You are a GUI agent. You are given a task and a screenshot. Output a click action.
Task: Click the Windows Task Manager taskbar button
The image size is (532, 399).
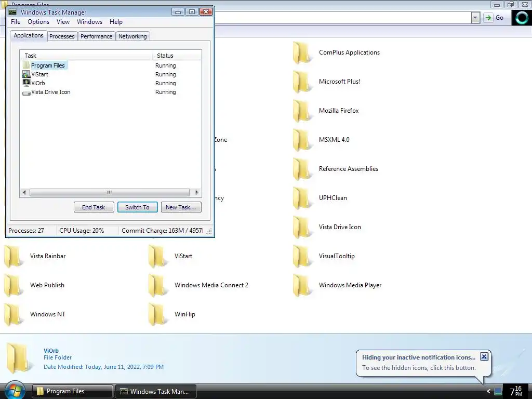156,391
